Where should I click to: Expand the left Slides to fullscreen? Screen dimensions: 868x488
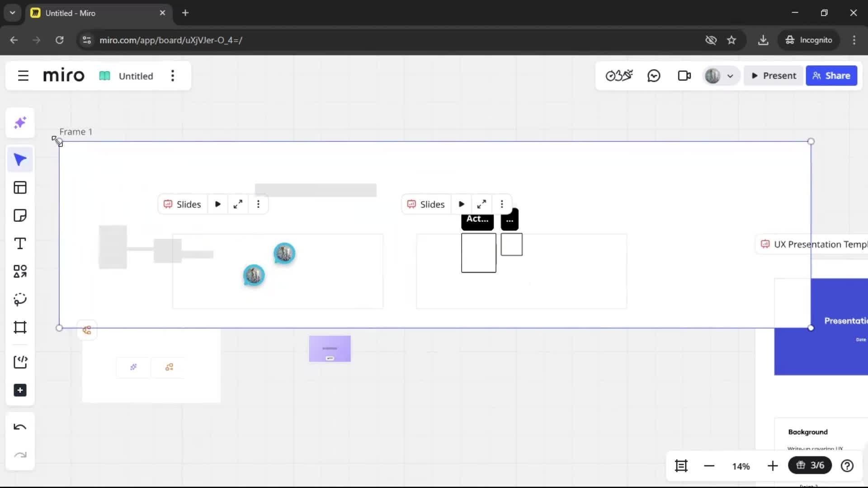click(238, 204)
